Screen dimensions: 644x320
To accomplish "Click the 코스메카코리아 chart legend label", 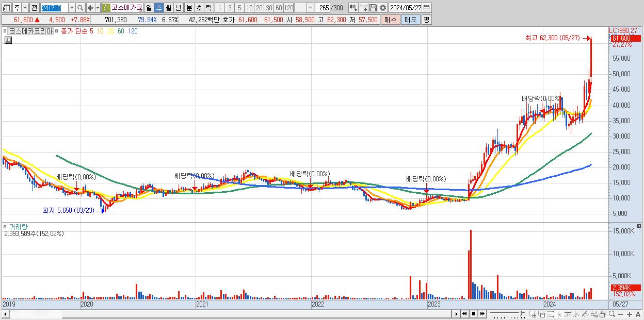I will [30, 31].
